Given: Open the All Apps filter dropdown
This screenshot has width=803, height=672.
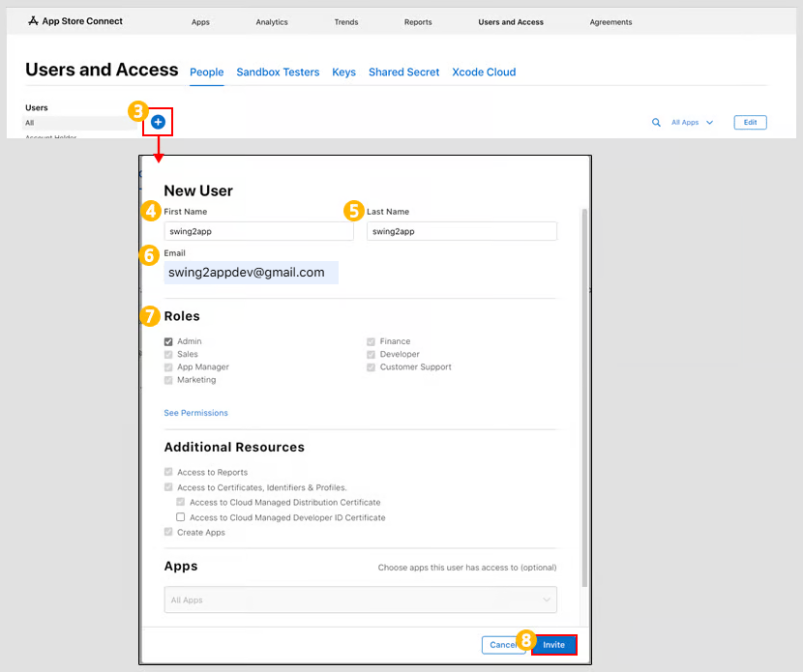Looking at the screenshot, I should [x=692, y=123].
